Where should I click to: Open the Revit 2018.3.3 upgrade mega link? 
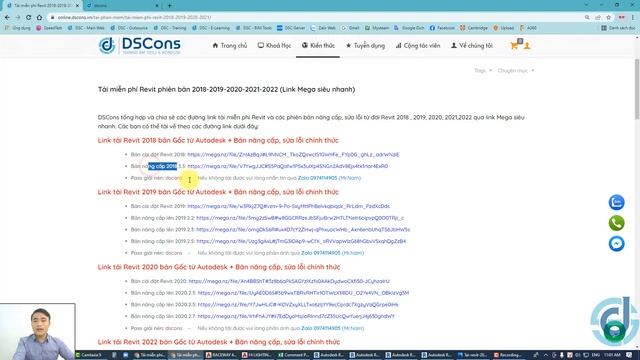pos(287,166)
